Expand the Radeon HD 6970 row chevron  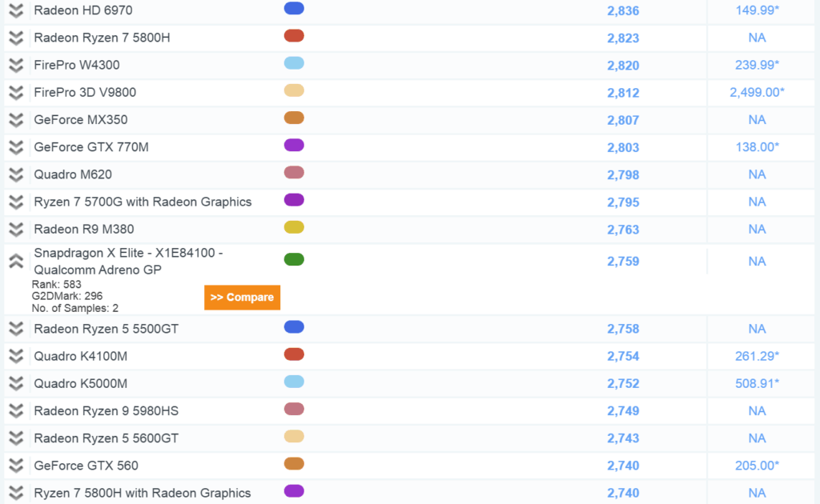click(x=16, y=10)
